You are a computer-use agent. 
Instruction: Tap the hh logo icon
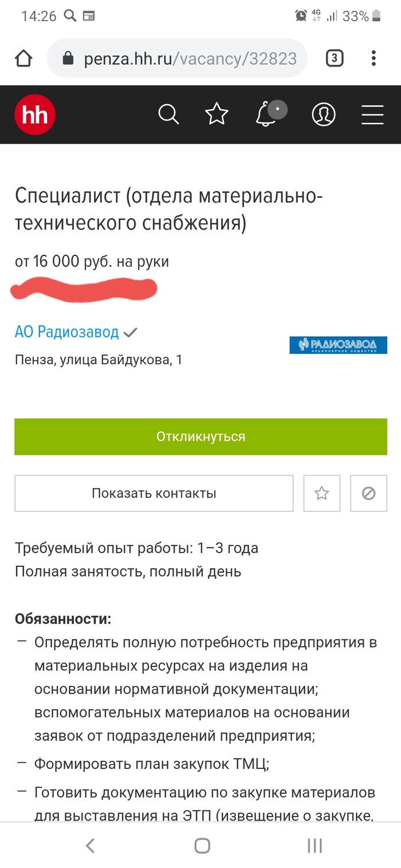(x=35, y=115)
